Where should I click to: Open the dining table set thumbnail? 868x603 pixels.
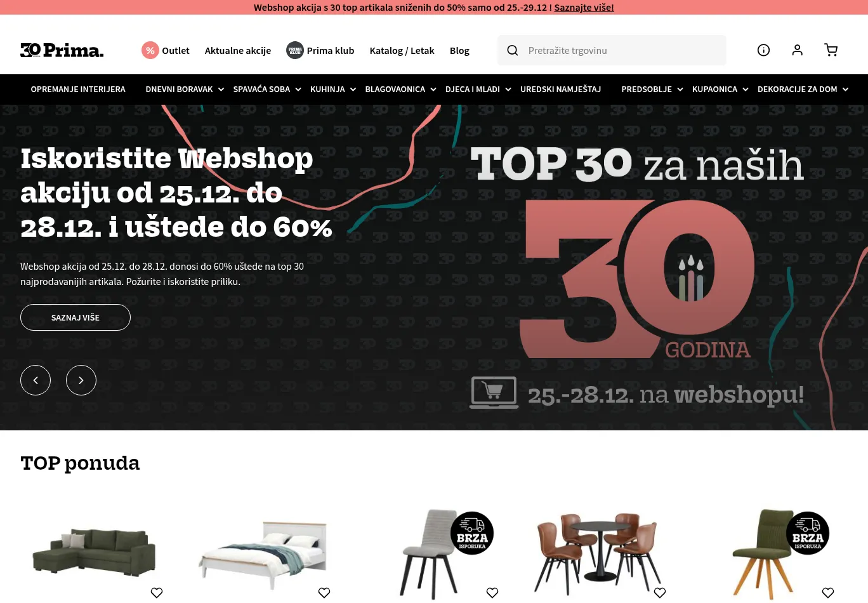tap(596, 549)
